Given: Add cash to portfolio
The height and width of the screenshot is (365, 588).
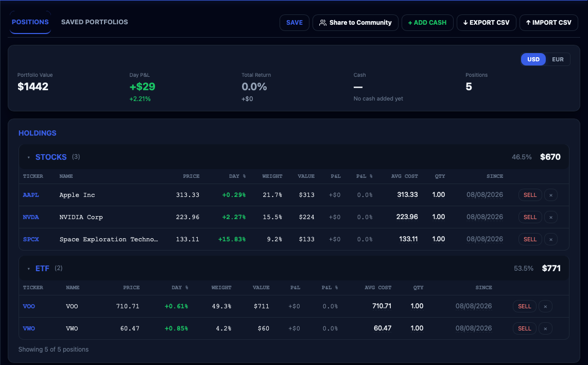Looking at the screenshot, I should click(x=427, y=23).
